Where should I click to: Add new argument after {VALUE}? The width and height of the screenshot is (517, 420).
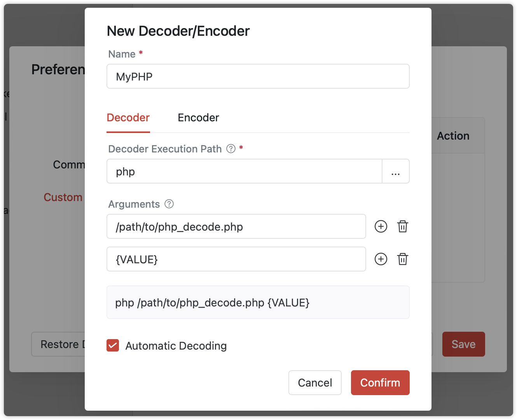pos(381,259)
